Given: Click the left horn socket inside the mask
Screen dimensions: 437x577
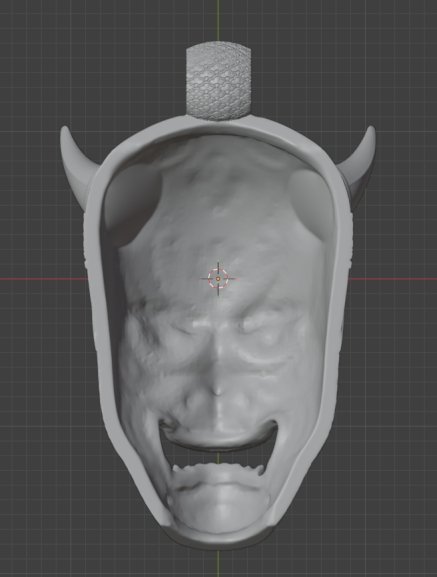Looking at the screenshot, I should [132, 199].
